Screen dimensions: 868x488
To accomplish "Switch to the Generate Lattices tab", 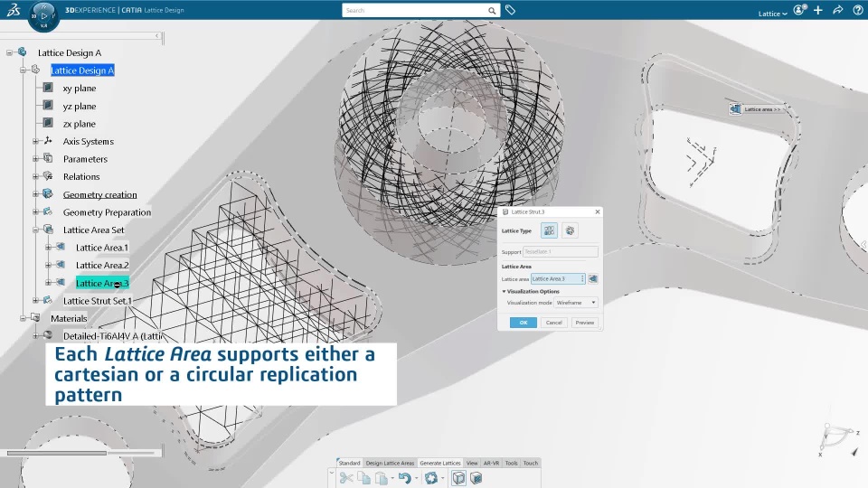I will click(440, 463).
